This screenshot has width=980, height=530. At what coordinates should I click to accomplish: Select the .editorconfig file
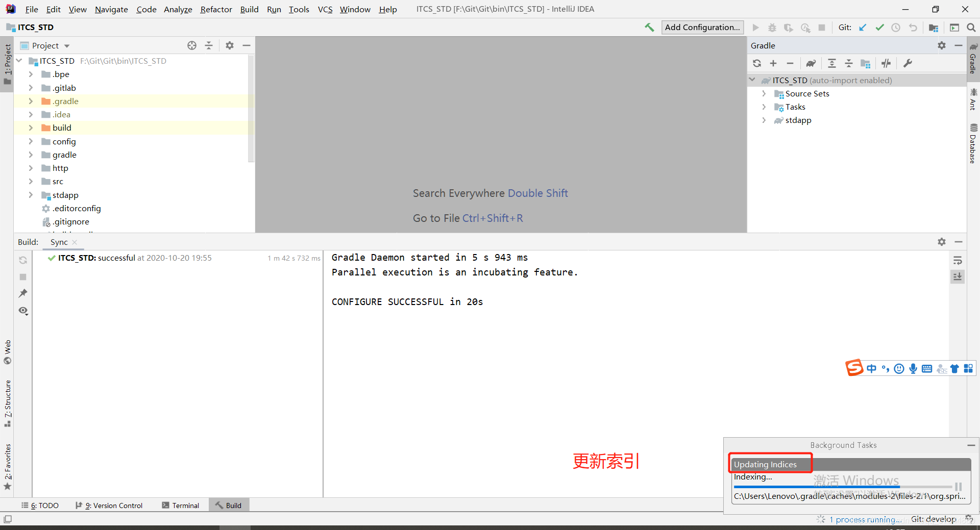click(x=77, y=208)
